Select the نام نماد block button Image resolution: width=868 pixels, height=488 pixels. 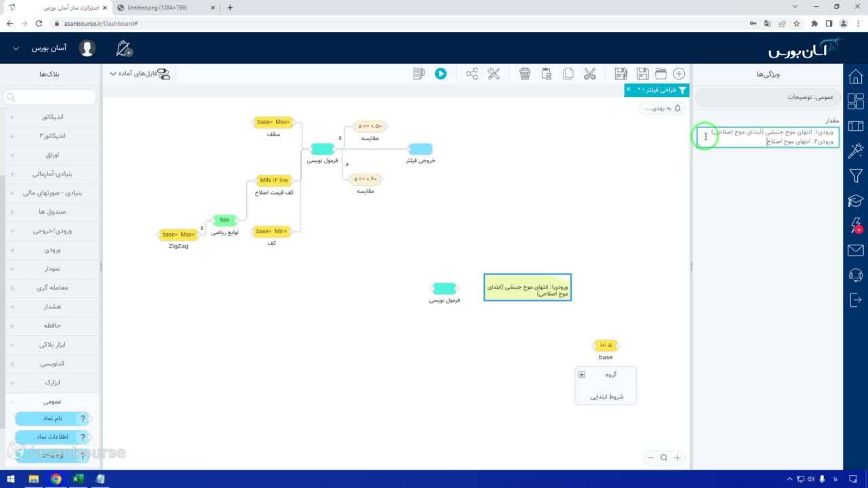tap(53, 419)
